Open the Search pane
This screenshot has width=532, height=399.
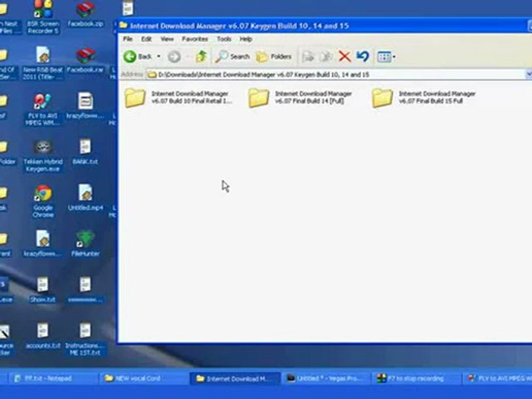pos(232,57)
